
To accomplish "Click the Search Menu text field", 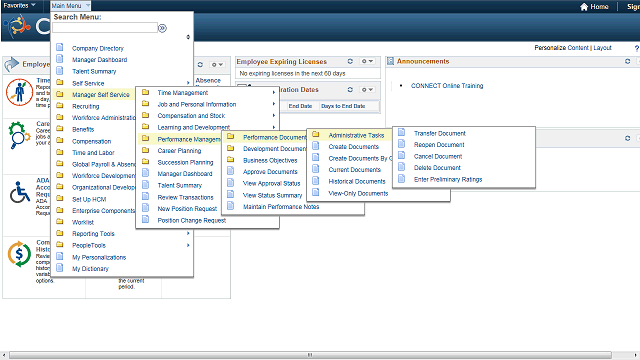I will coord(105,28).
